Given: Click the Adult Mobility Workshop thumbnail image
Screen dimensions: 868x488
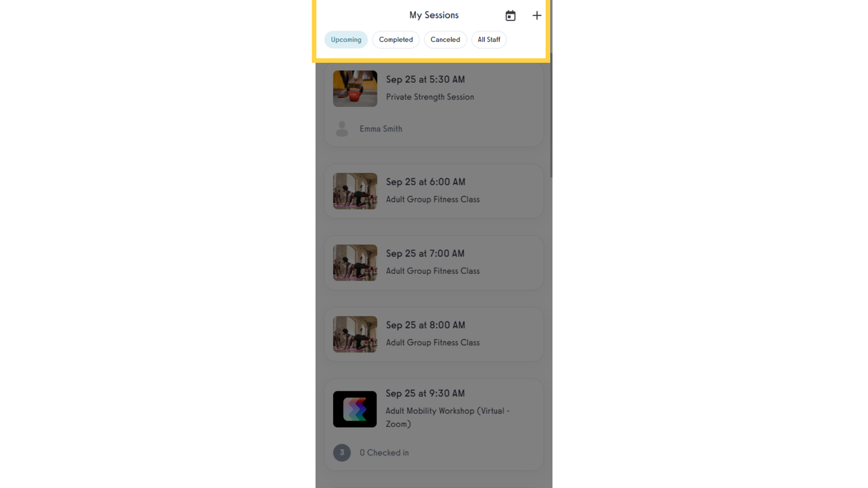Looking at the screenshot, I should [355, 409].
